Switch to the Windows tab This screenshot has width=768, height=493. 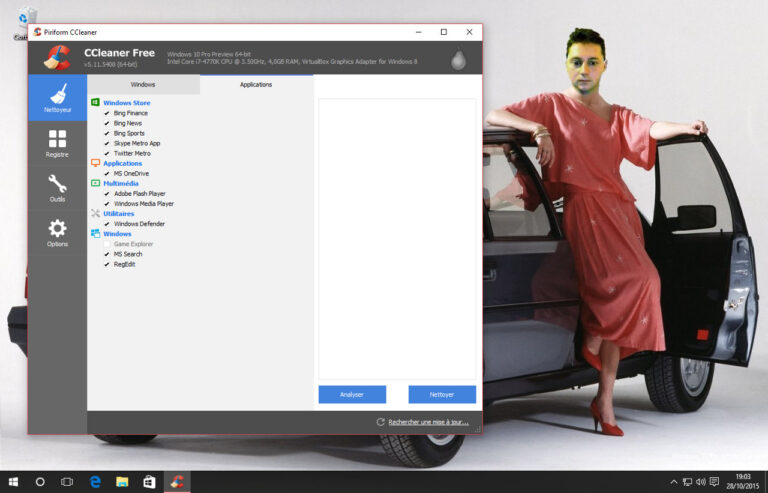[x=143, y=85]
